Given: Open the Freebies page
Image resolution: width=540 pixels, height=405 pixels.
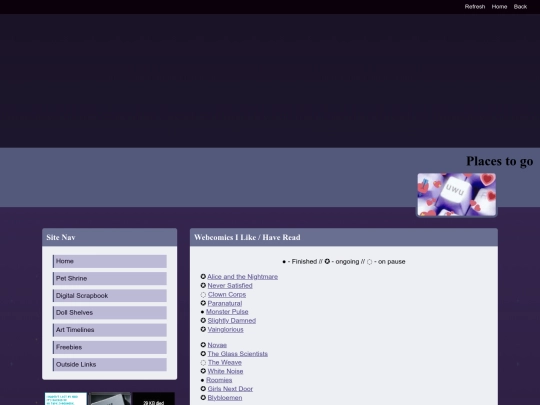Looking at the screenshot, I should (110, 347).
